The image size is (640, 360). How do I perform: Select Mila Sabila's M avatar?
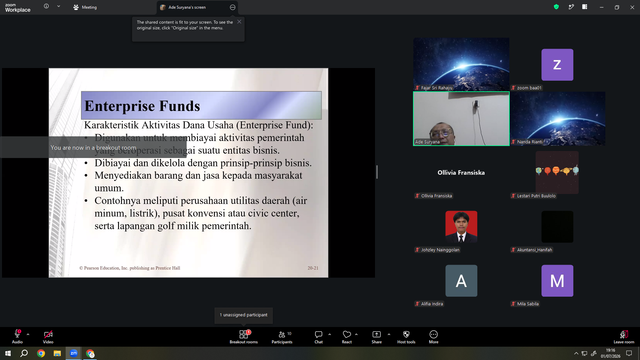(557, 281)
